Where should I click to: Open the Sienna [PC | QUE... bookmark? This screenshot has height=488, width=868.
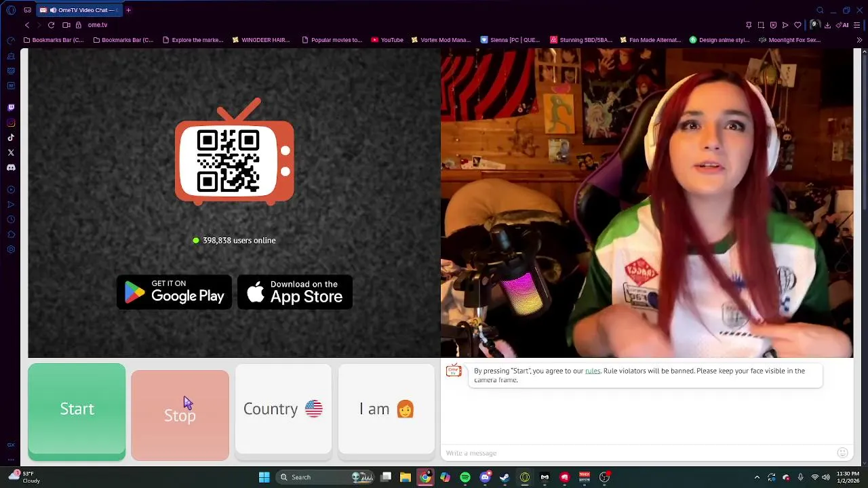tap(511, 40)
